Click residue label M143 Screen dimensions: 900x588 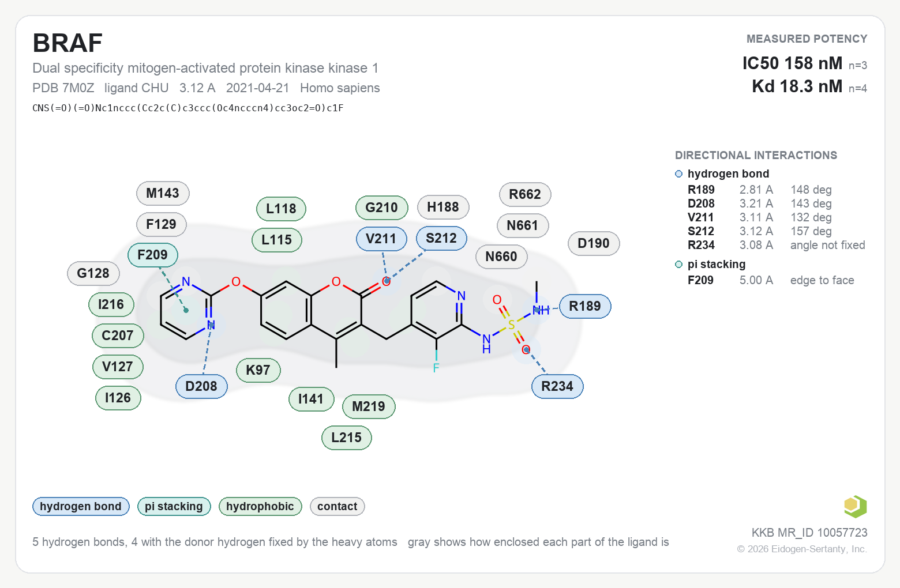163,193
